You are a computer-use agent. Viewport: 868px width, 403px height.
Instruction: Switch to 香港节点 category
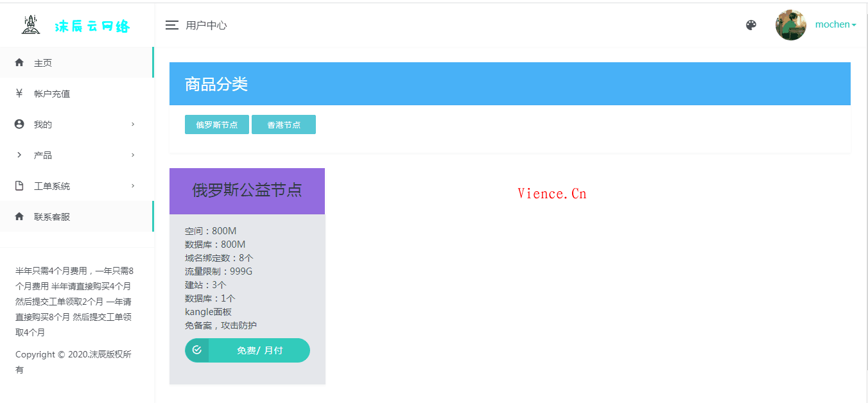[283, 124]
